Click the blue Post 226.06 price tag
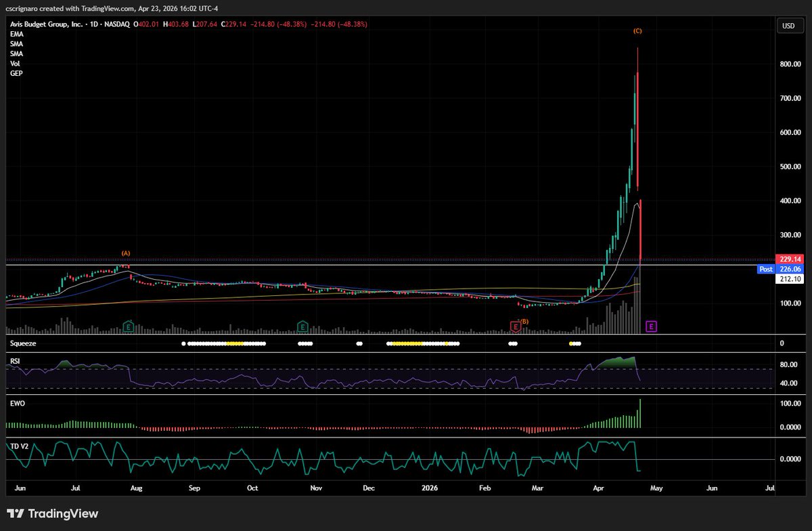 pyautogui.click(x=781, y=269)
